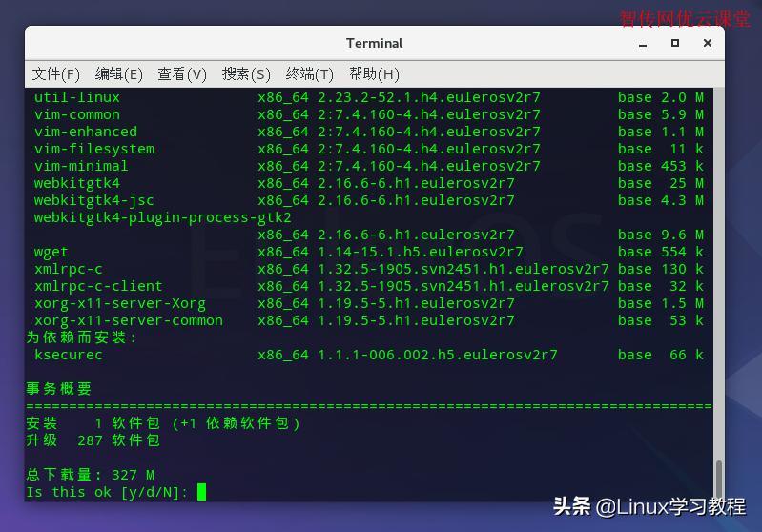Viewport: 762px width, 532px height.
Task: Click the 事务概要 summary heading
Action: tap(59, 389)
